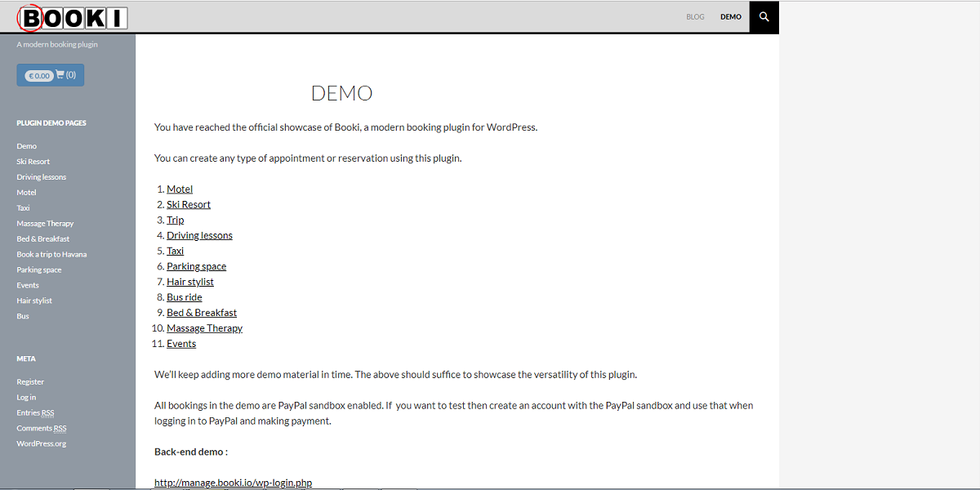Follow the Driving lessons link in the numbered list
Screen dimensions: 980x490
(x=200, y=236)
